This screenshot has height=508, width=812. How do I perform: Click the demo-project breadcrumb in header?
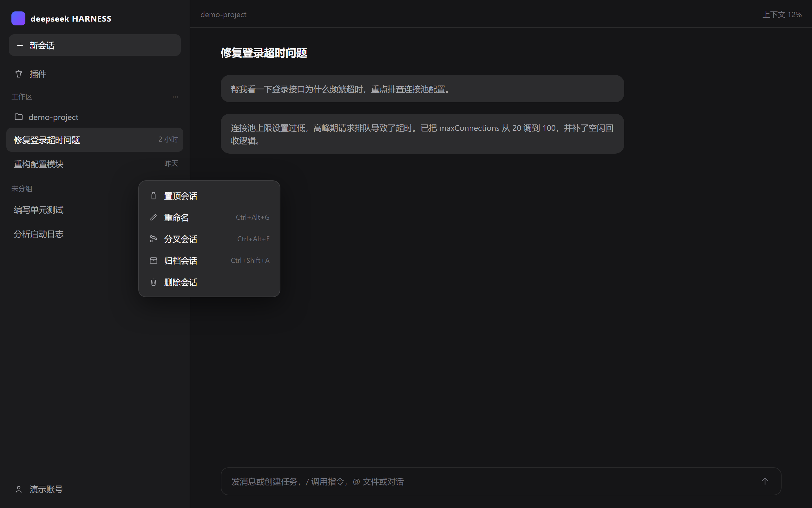coord(224,15)
